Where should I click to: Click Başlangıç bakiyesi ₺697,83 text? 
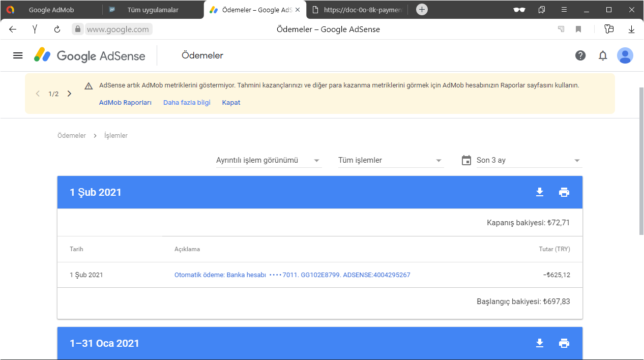coord(523,302)
